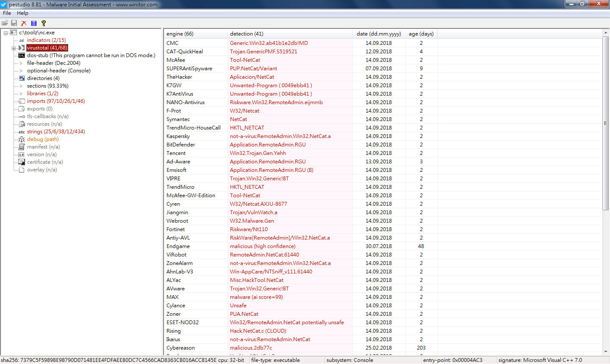
Task: Sort by the engine (66) column header
Action: (x=195, y=34)
